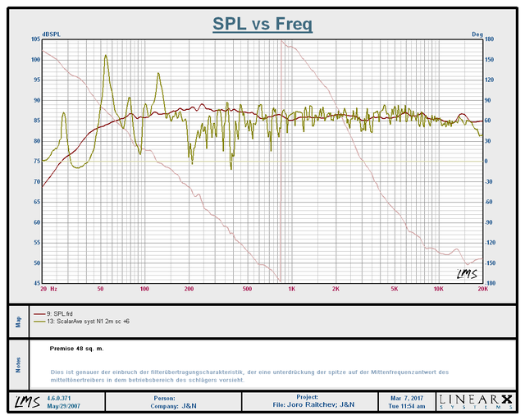
Task: Click the SPL vs Freq chart title
Action: [262, 24]
